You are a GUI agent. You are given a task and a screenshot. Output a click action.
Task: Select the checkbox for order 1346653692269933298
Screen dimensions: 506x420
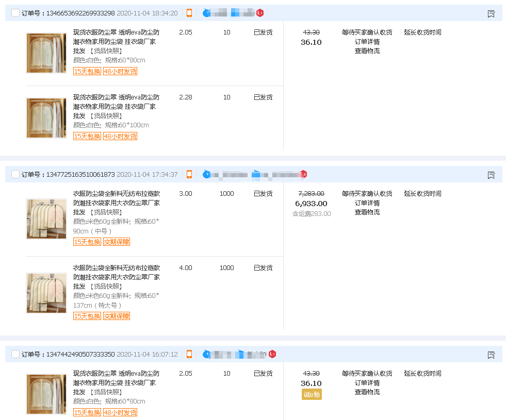(15, 13)
